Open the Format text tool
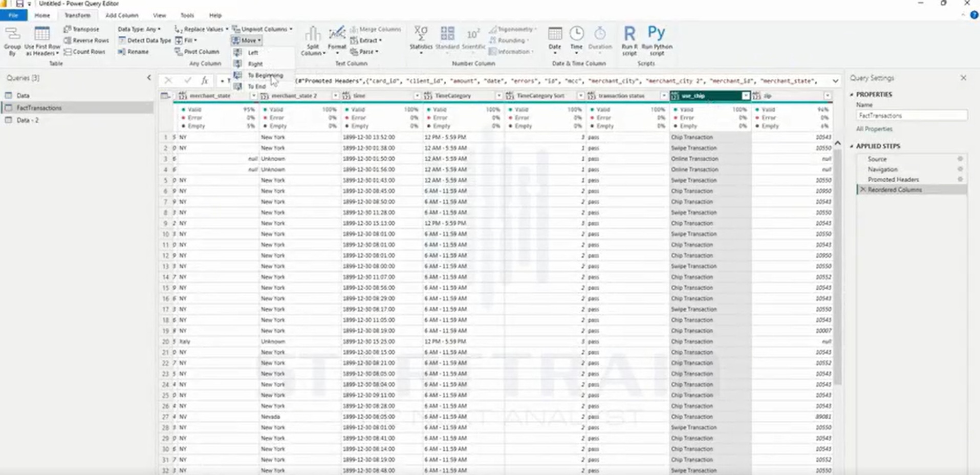Screen dimensions: 980x475 [337, 41]
